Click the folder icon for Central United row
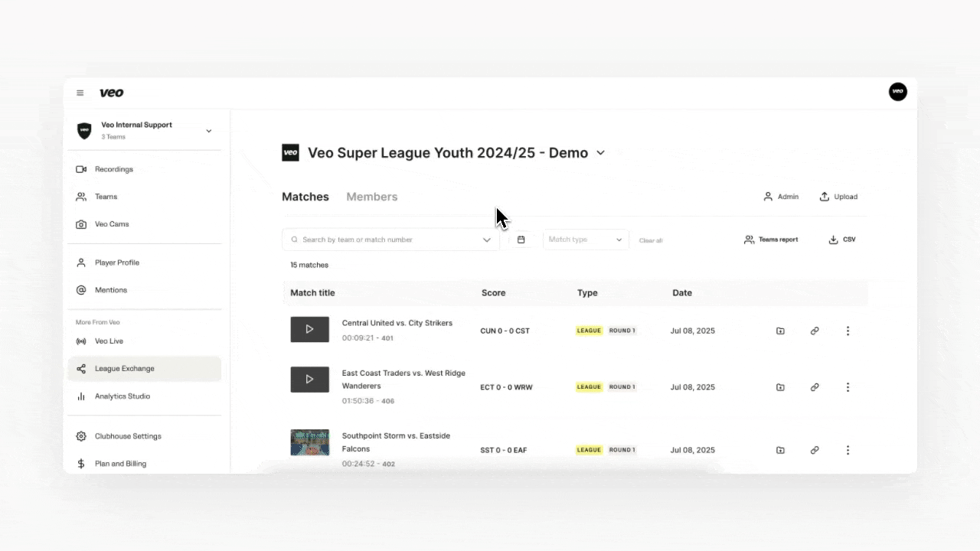 (x=780, y=331)
